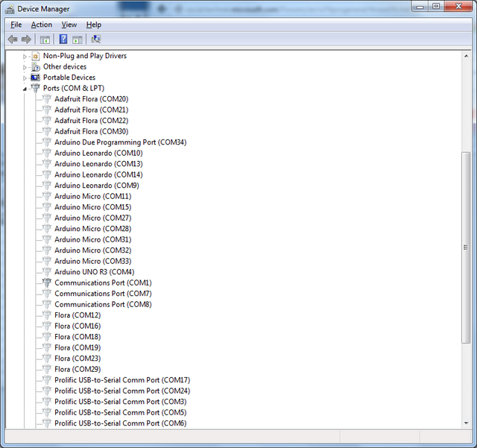Click Show/Hide Console Tree toolbar icon
Viewport: 477px width, 448px height.
(x=45, y=40)
